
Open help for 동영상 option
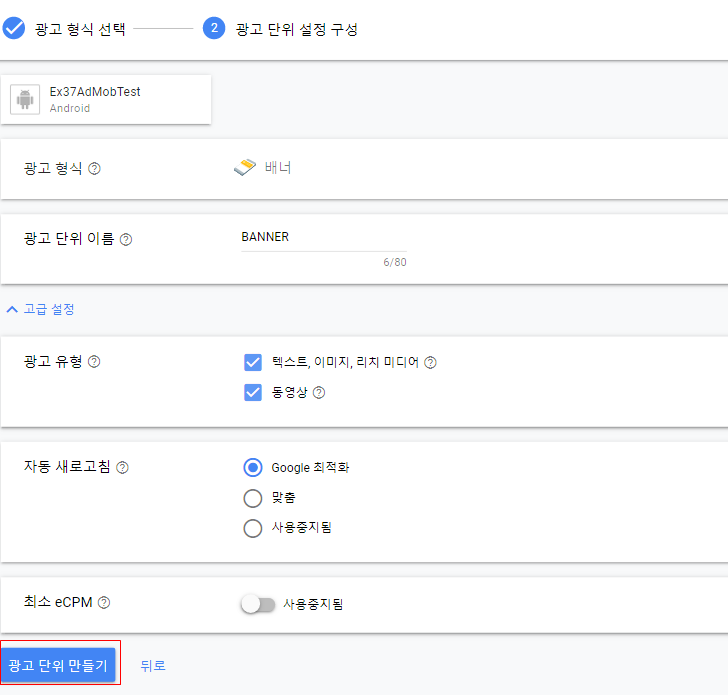coord(319,393)
